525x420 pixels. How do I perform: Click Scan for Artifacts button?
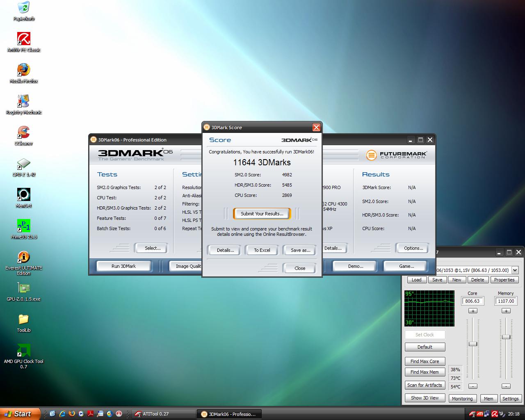425,385
